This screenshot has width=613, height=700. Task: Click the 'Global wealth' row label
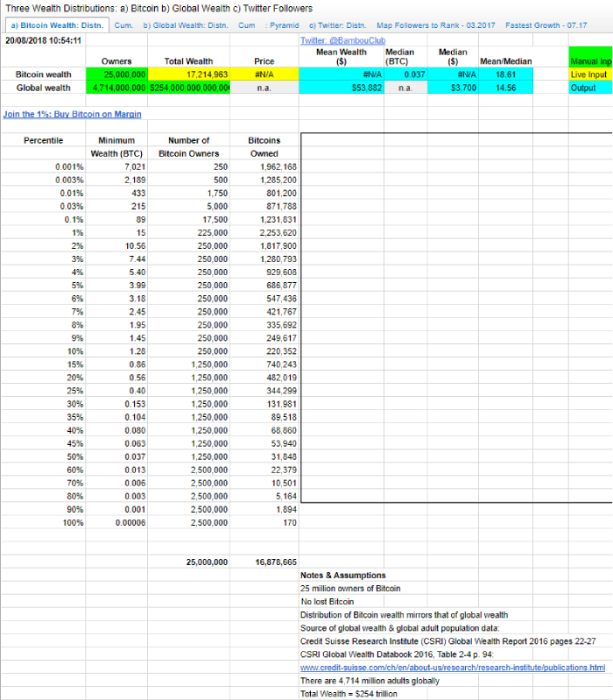click(x=43, y=88)
